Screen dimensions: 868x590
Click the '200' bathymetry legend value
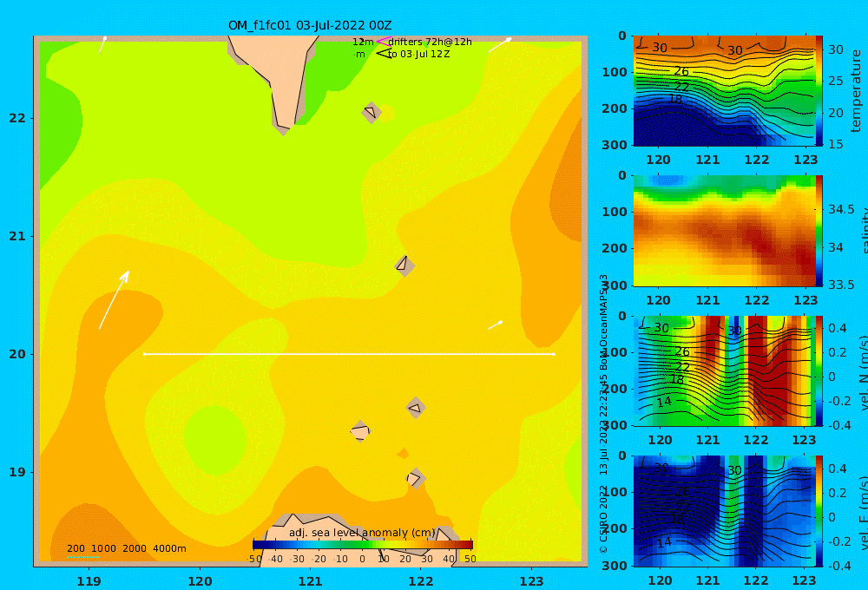(x=76, y=548)
